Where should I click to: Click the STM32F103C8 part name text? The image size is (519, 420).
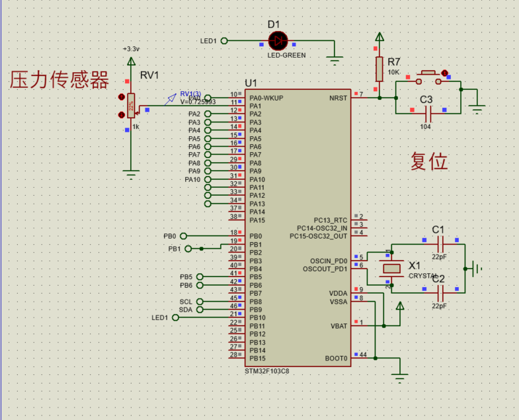click(267, 371)
